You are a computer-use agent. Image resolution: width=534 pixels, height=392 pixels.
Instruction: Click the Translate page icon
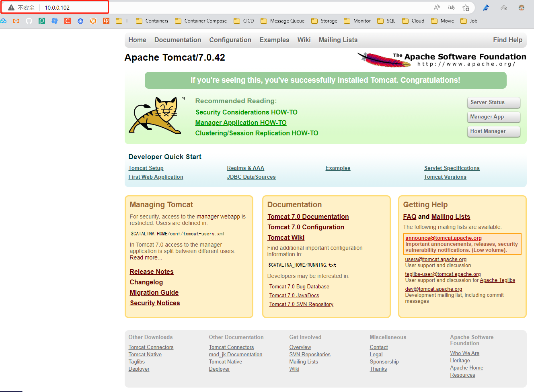click(x=451, y=8)
